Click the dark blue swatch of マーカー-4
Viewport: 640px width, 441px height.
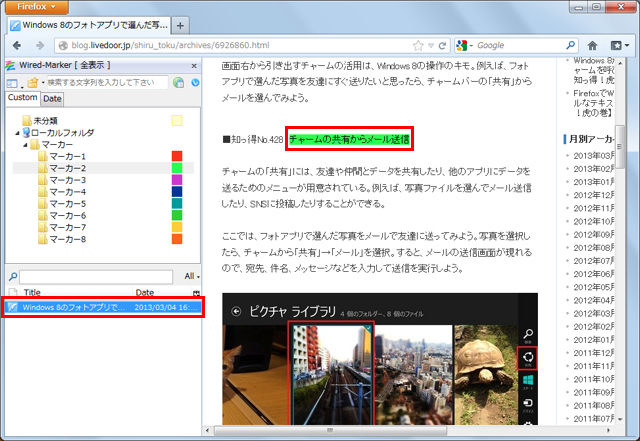[x=177, y=192]
